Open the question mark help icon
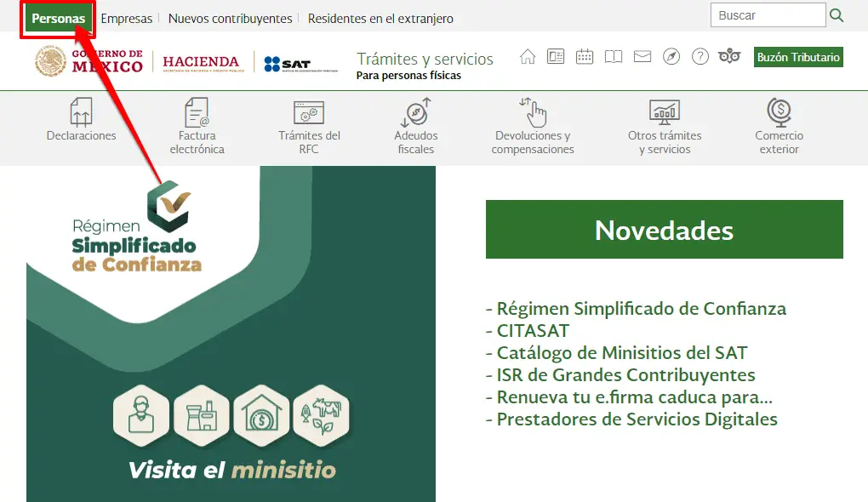The image size is (868, 502). click(x=700, y=56)
